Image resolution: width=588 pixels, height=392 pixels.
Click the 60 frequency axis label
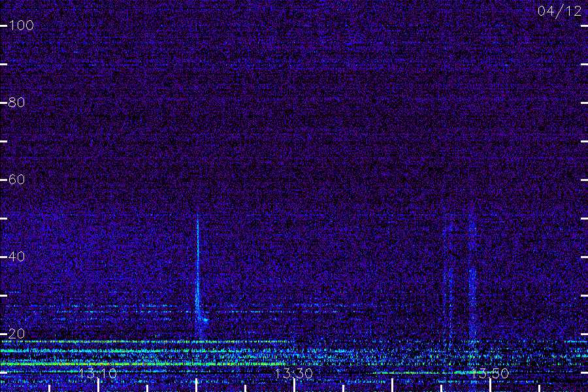click(16, 179)
